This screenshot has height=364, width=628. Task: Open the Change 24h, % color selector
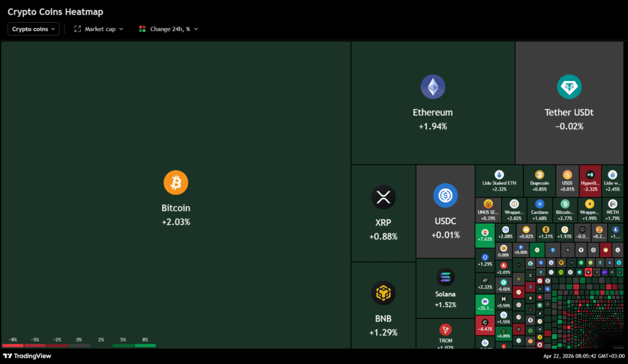[x=169, y=29]
